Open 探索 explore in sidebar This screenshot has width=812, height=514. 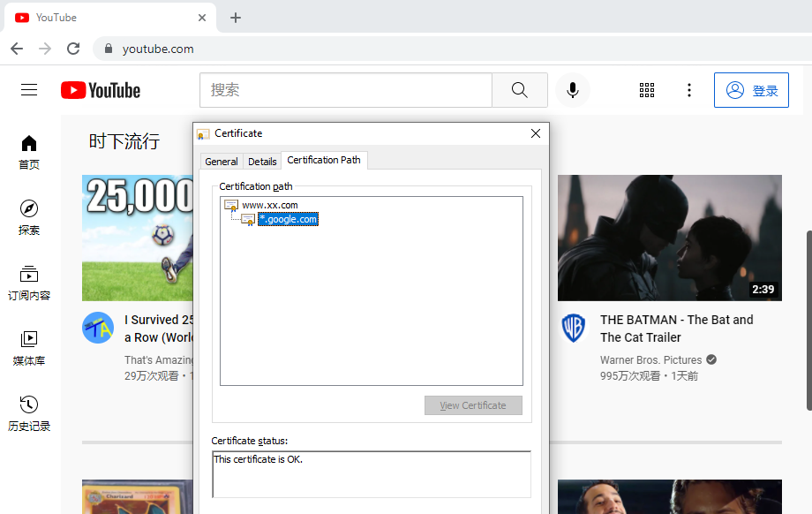29,217
